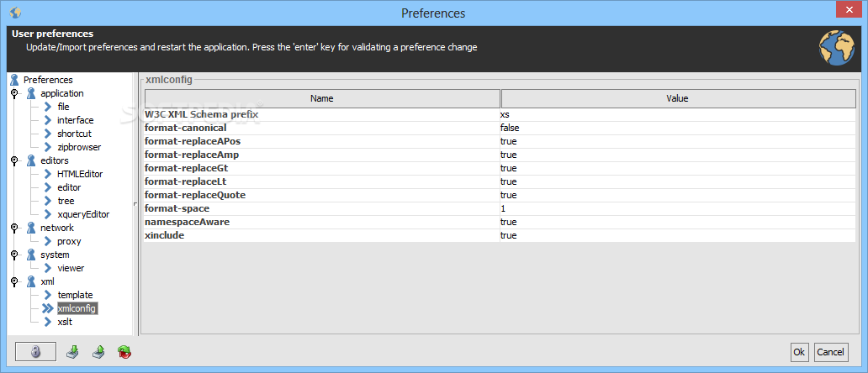Viewport: 868px width, 373px height.
Task: Edit the value of xinclude
Action: point(678,235)
